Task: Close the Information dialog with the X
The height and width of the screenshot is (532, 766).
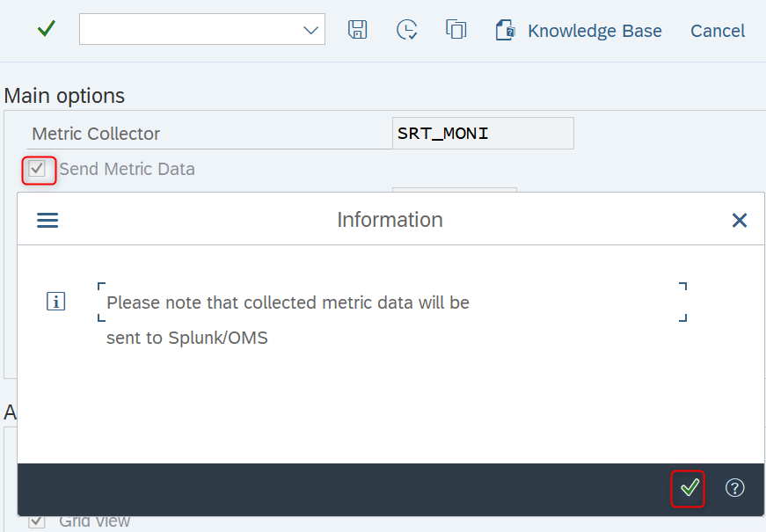Action: [x=739, y=221]
